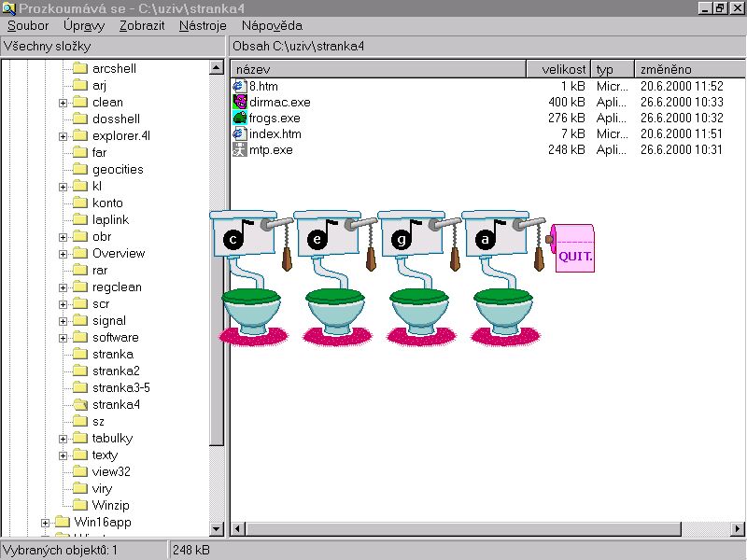Expand the Win16app folder node
This screenshot has height=560, width=747.
pyautogui.click(x=45, y=523)
